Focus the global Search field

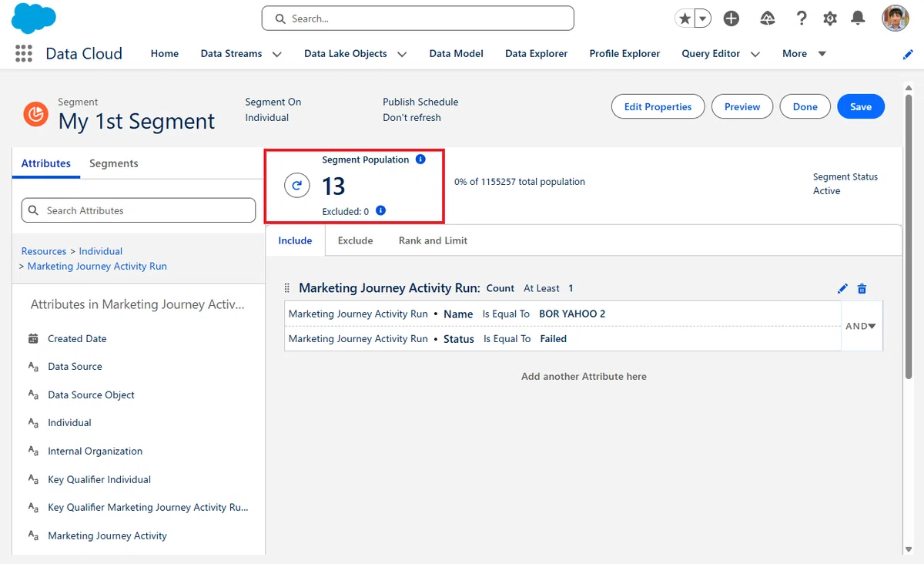pyautogui.click(x=417, y=18)
